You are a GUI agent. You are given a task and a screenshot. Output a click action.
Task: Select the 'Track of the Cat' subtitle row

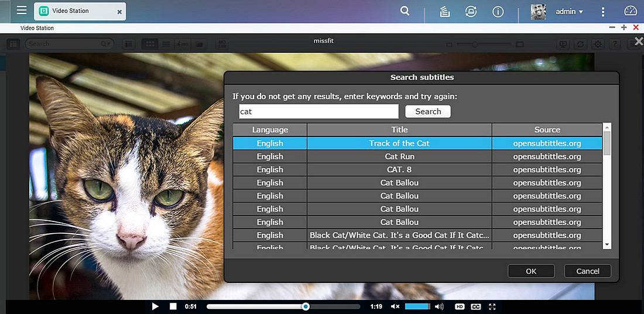[x=417, y=143]
